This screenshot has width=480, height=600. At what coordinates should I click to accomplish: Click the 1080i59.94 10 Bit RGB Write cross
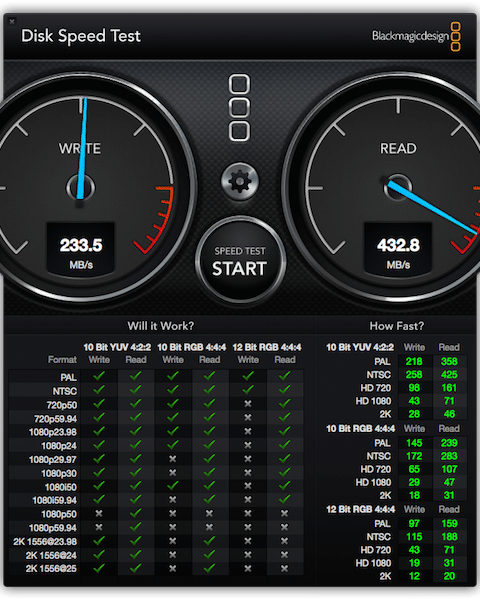173,500
